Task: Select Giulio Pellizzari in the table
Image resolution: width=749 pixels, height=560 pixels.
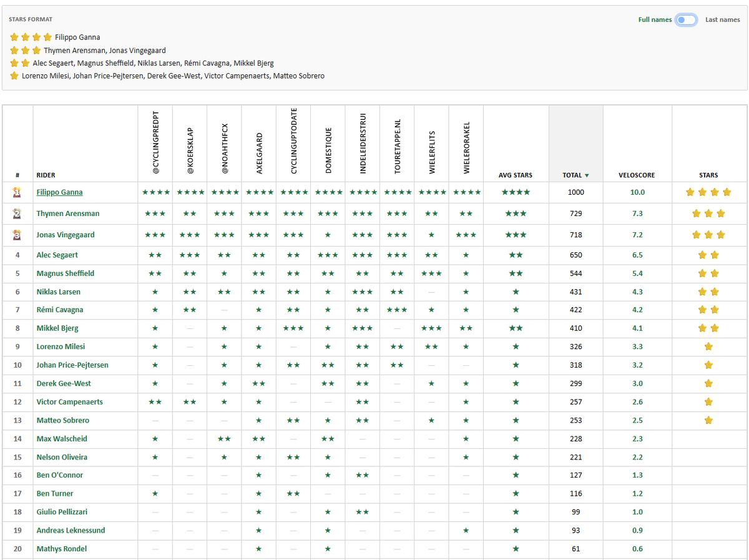Action: (x=62, y=512)
